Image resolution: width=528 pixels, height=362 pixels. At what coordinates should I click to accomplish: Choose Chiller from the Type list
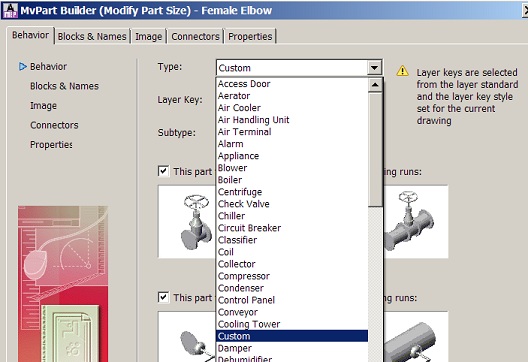tap(292, 216)
